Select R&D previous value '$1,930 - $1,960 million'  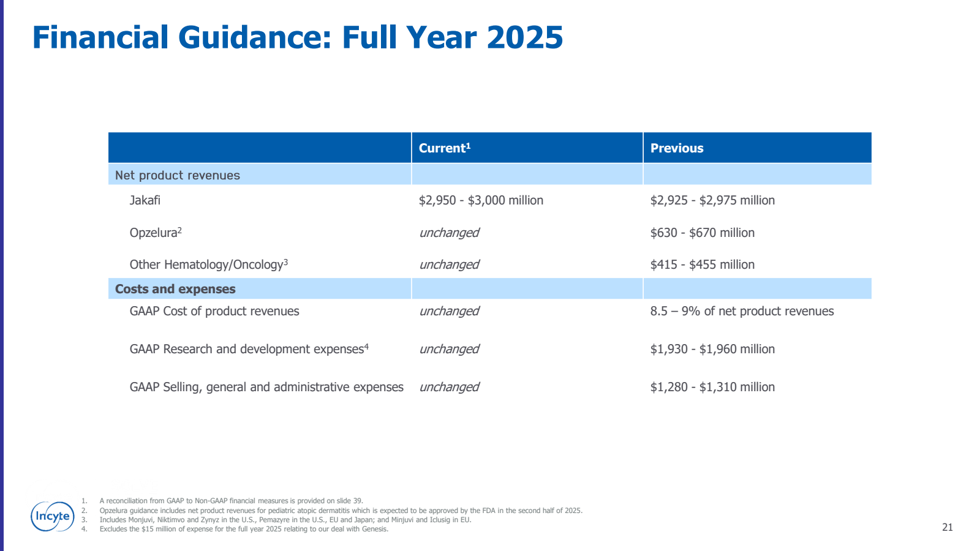pos(712,349)
